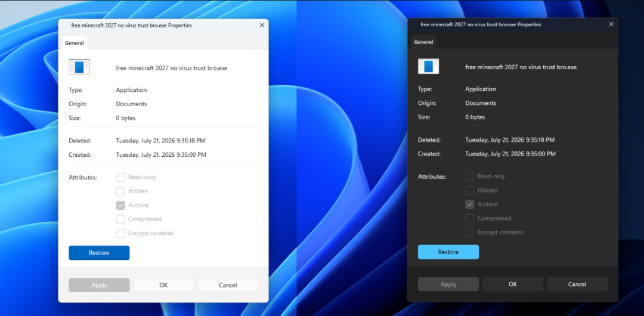Screen dimensions: 644x316
Task: Click the dark window title bar text
Action: pos(481,24)
